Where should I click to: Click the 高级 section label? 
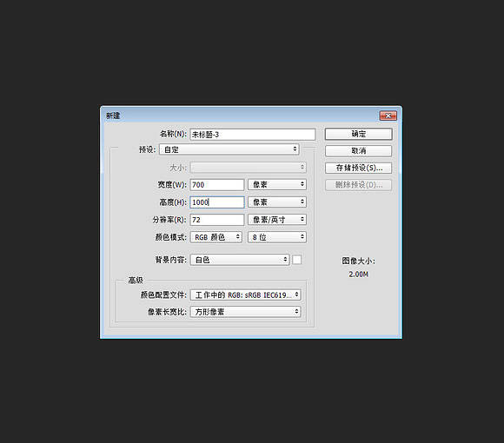(x=136, y=280)
